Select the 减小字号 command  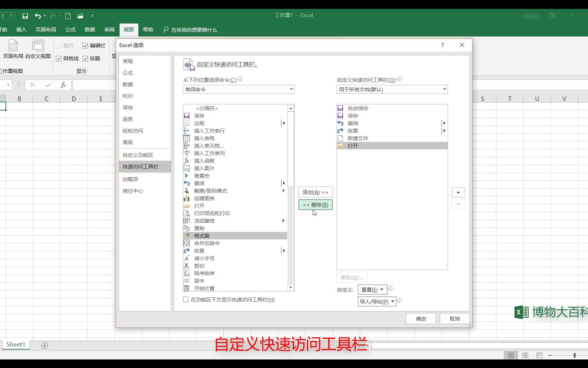pos(235,258)
